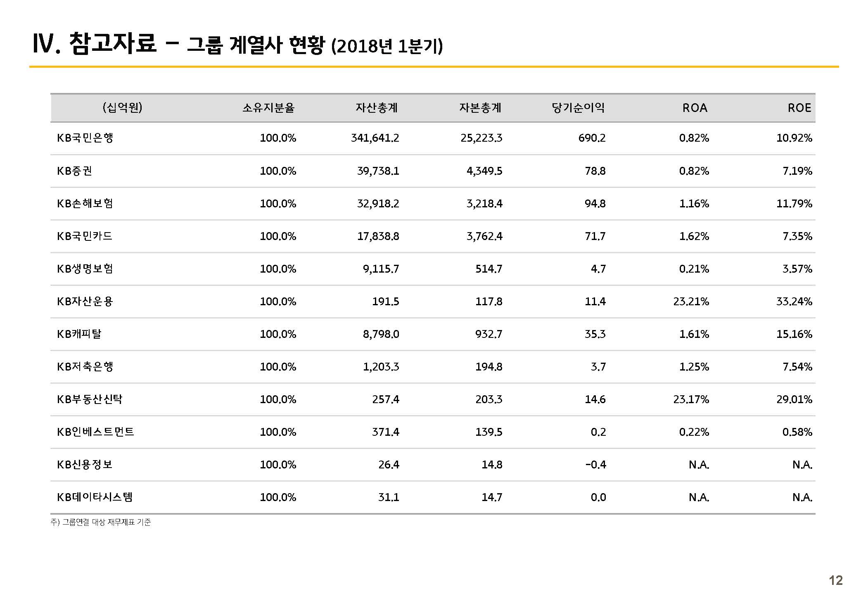This screenshot has height=601, width=868.
Task: Click the row label 'KB국민은행'
Action: pos(85,138)
